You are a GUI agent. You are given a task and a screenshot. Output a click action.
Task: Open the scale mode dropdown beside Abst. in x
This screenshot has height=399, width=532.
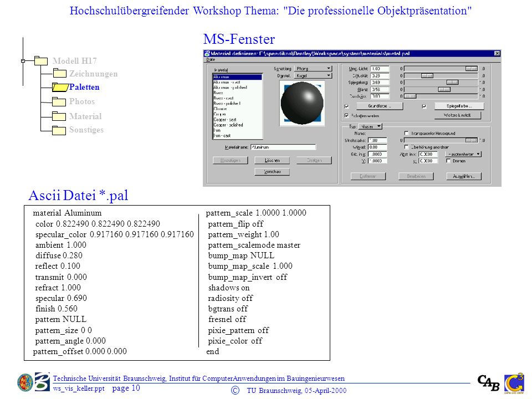coord(463,154)
